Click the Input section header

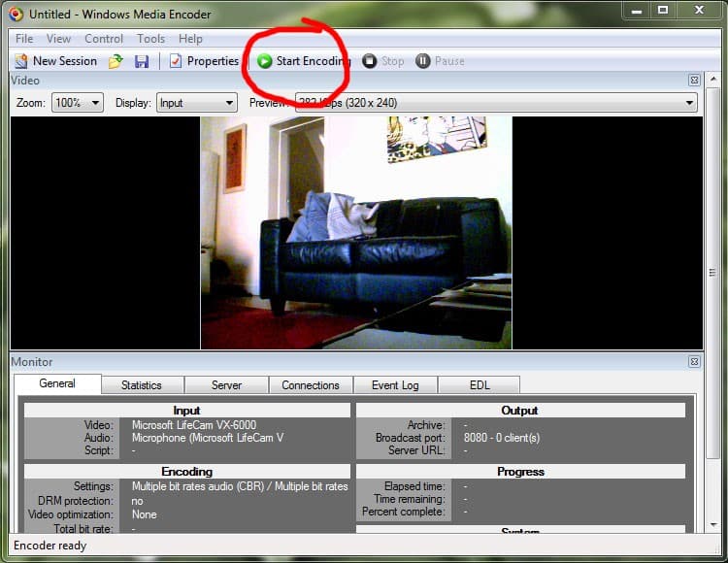click(186, 411)
